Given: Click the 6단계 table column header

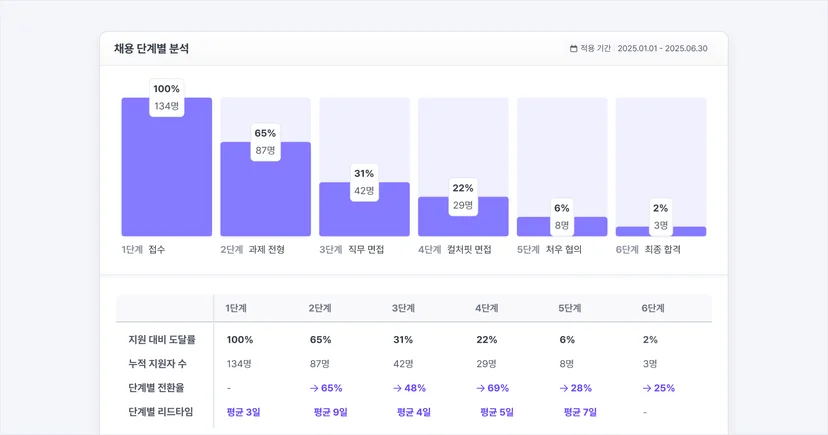Looking at the screenshot, I should 653,308.
